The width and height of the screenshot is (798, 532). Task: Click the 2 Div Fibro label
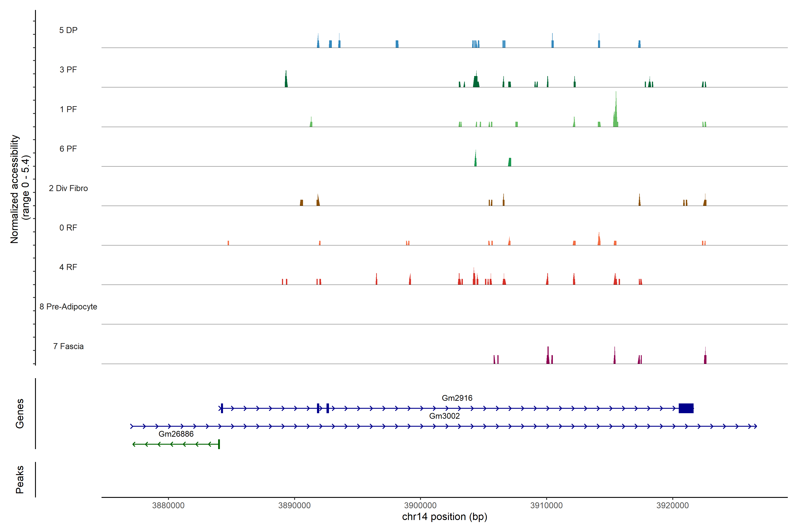68,188
